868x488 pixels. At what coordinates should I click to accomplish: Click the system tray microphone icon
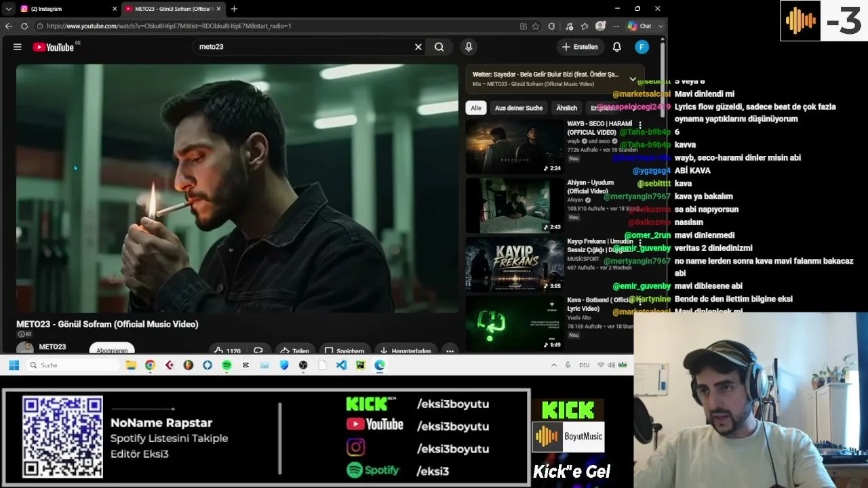(568, 365)
